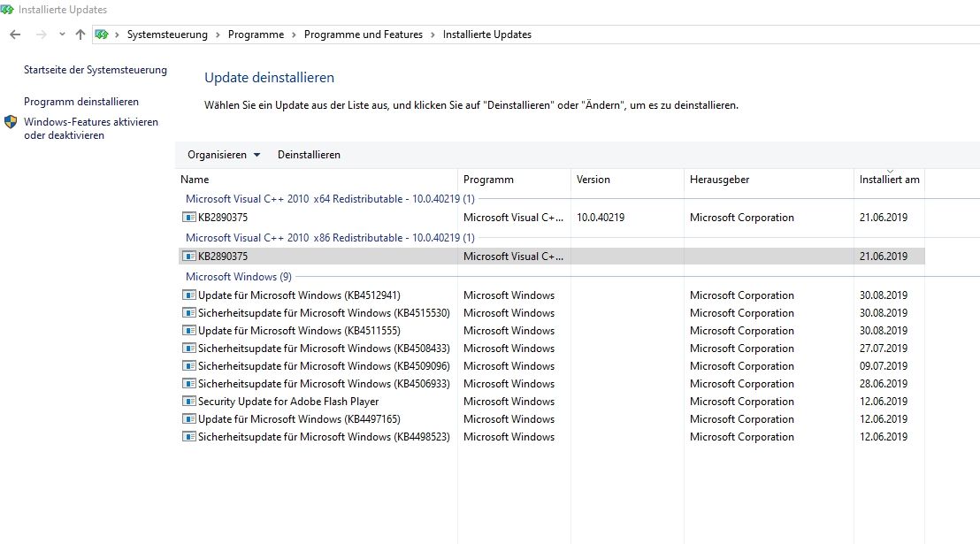Click the control panel icon in address bar
This screenshot has width=980, height=544.
pyautogui.click(x=102, y=34)
